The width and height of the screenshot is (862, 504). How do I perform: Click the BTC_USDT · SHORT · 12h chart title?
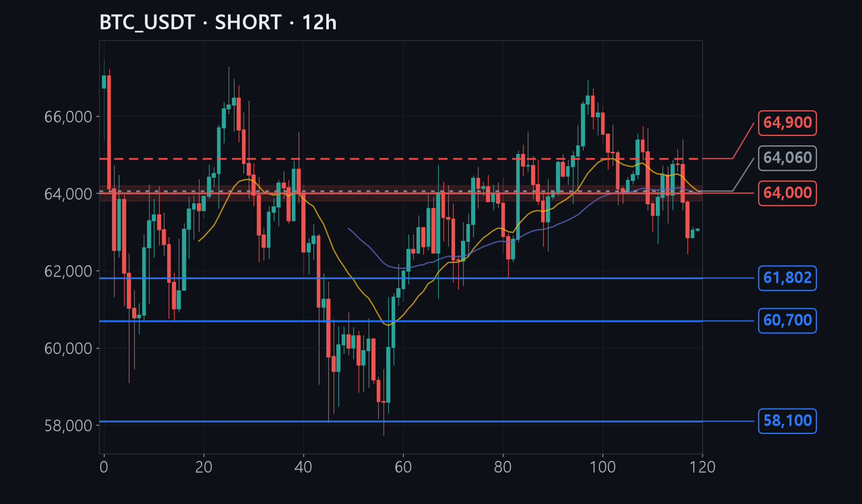coord(218,22)
